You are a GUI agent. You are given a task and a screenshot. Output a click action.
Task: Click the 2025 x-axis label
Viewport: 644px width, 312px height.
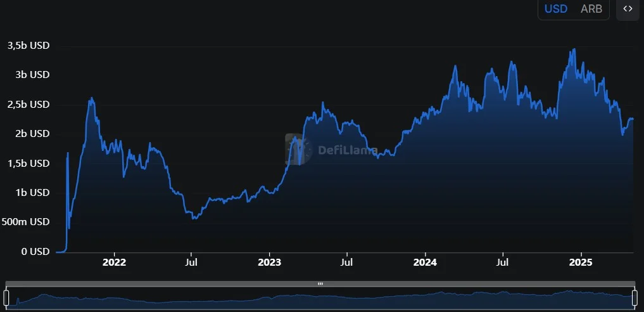click(581, 262)
